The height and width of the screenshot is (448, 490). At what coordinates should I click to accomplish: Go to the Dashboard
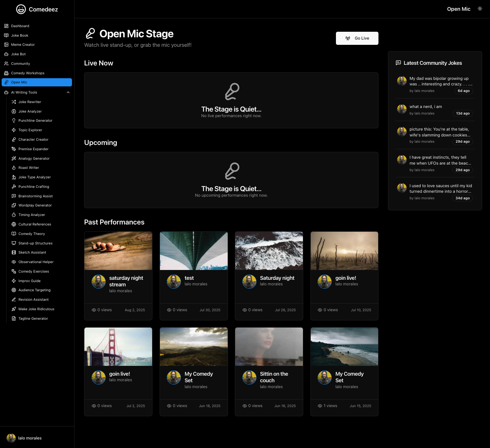(20, 26)
